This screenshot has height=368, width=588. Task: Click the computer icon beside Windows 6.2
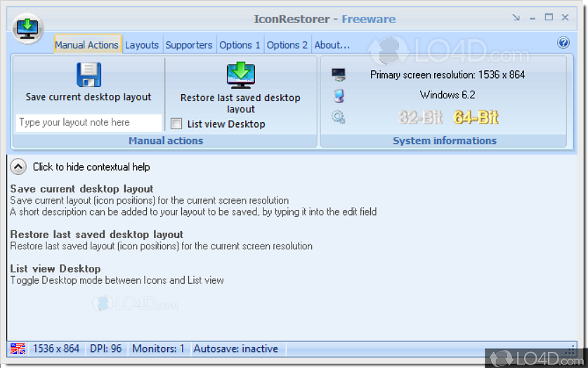click(x=339, y=96)
